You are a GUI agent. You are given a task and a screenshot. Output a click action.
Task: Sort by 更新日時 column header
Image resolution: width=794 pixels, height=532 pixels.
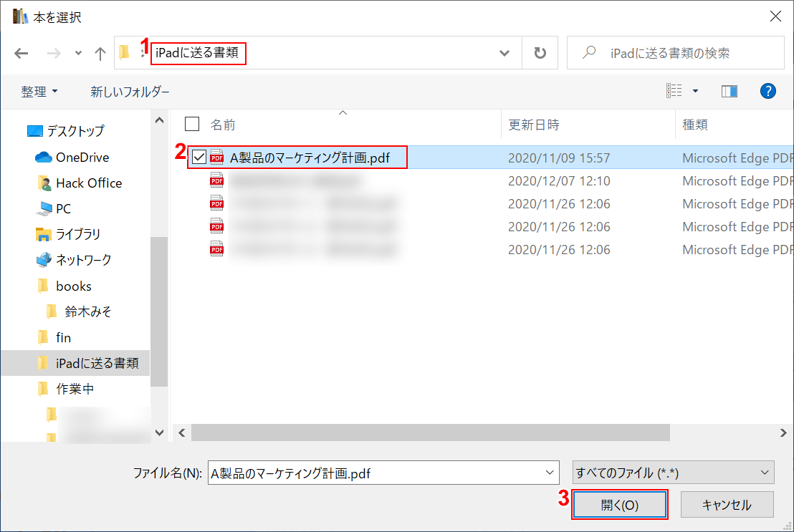(x=534, y=125)
